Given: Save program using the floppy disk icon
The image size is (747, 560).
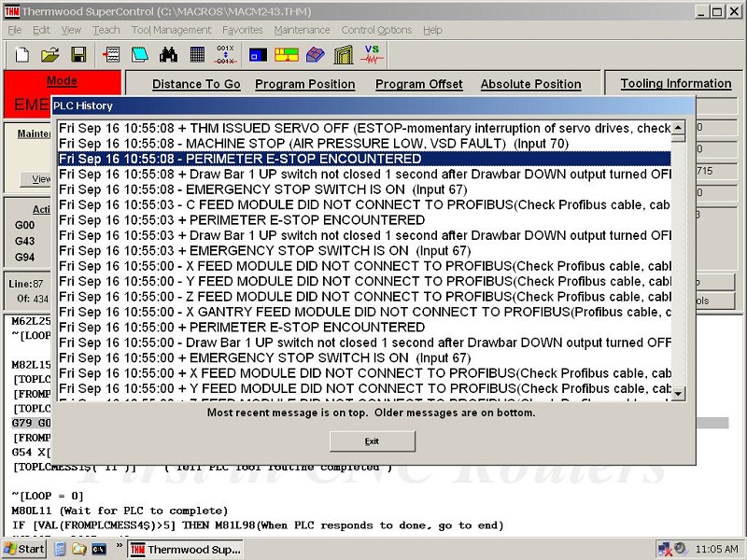Looking at the screenshot, I should tap(78, 54).
